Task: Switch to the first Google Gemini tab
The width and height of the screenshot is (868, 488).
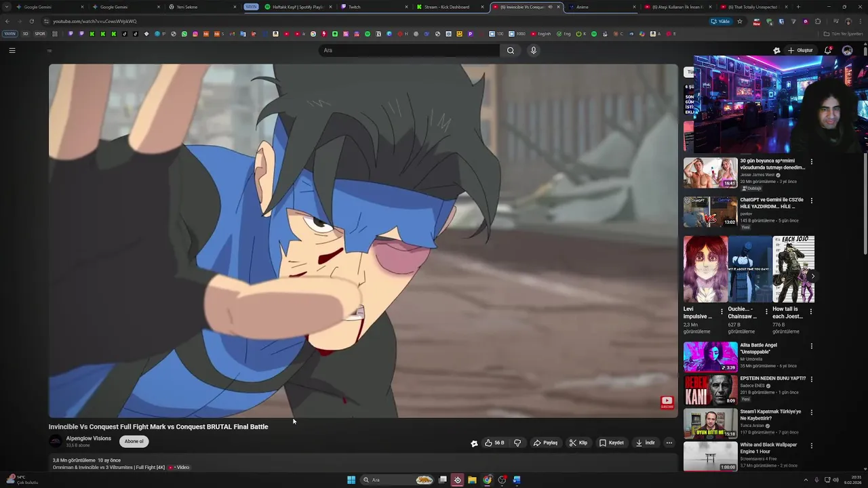Action: (x=51, y=7)
